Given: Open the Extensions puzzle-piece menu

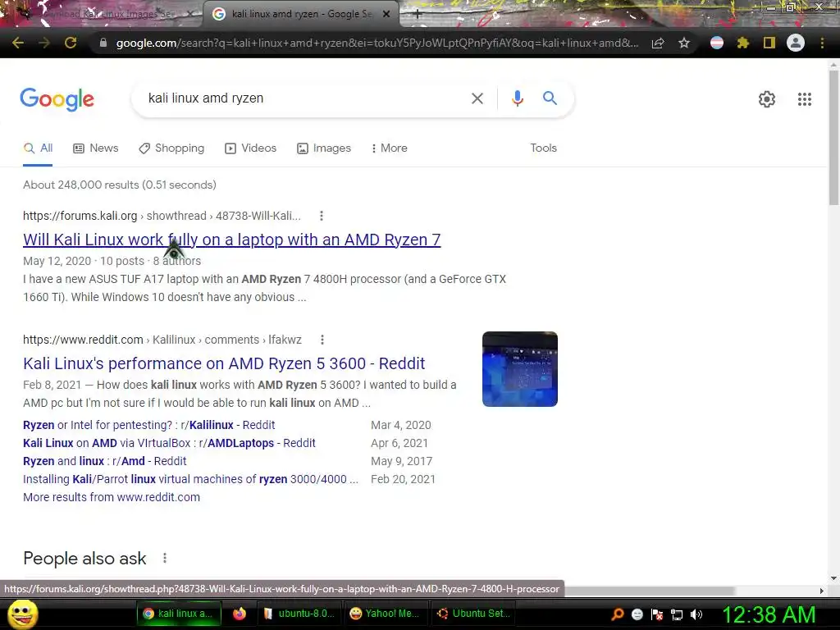Looking at the screenshot, I should point(742,43).
